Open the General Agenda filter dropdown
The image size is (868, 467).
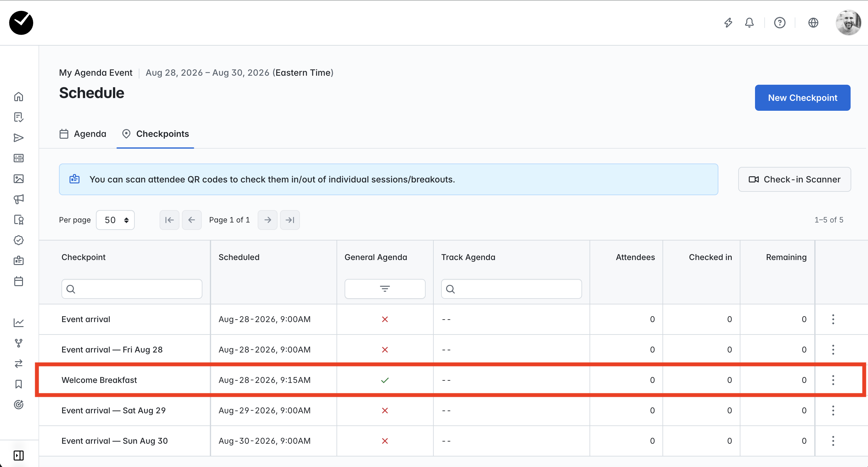pyautogui.click(x=385, y=289)
